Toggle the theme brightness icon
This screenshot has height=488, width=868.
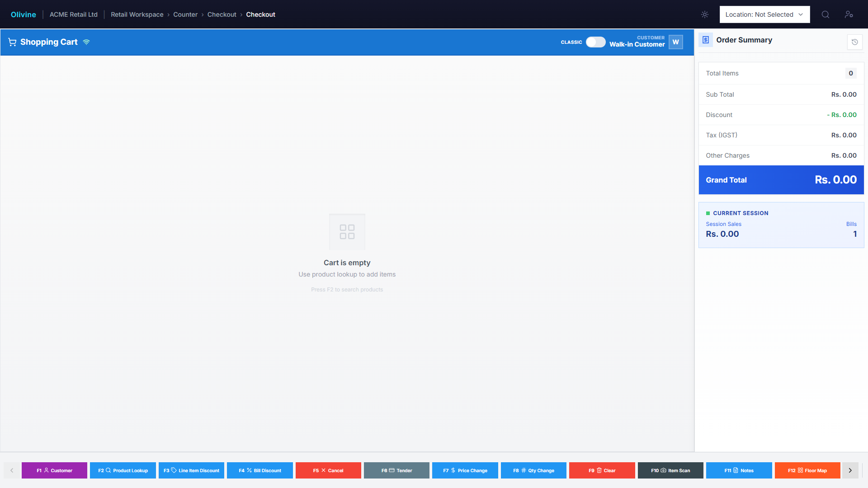click(x=704, y=14)
